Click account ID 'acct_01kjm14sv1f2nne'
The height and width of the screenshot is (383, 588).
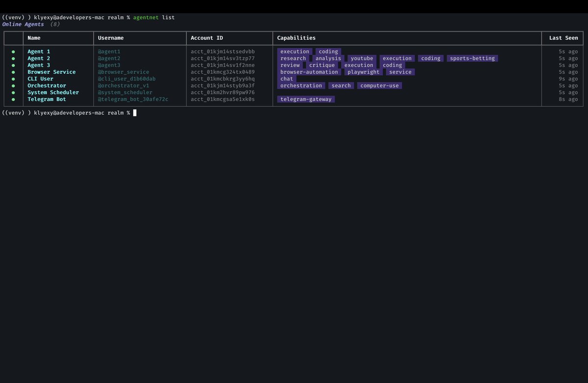click(223, 65)
